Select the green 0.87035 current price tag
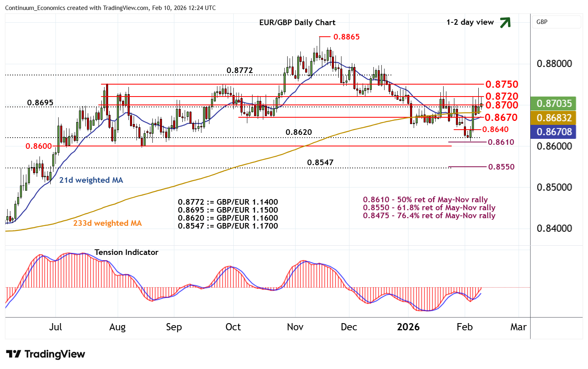Screen dimensions: 588x369 (554, 104)
